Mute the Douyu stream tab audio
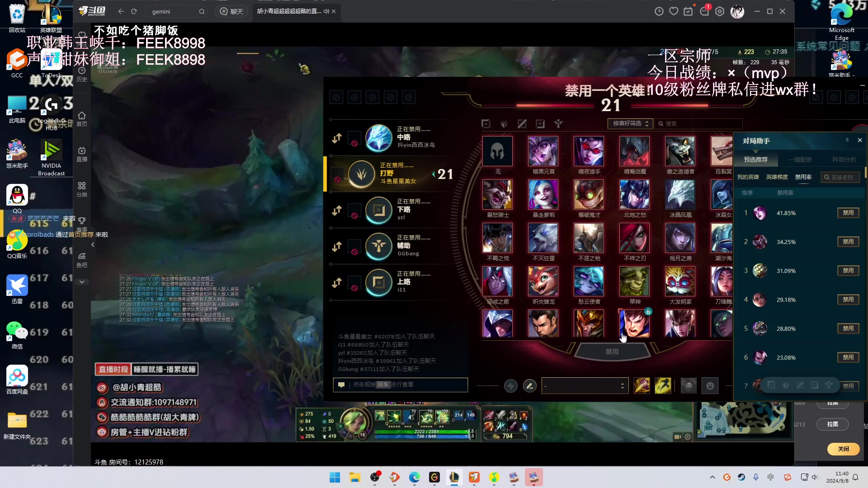Screen dimensions: 868x488 (x=326, y=11)
